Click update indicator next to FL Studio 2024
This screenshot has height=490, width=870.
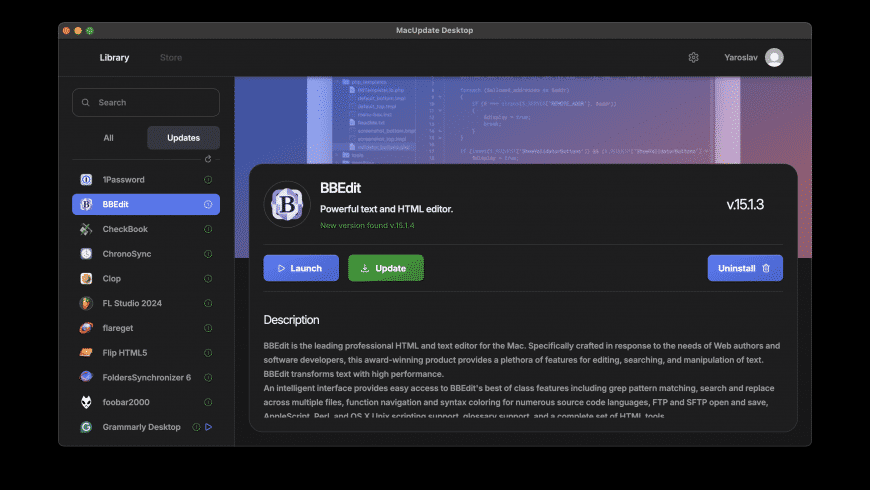point(208,303)
